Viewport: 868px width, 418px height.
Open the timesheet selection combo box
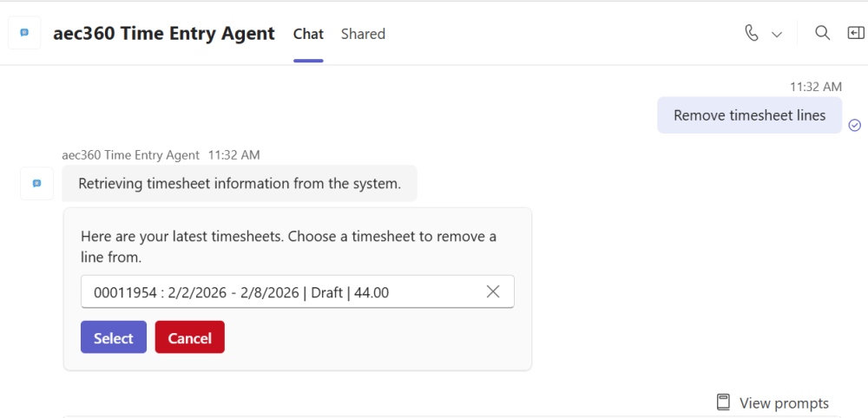pos(278,291)
